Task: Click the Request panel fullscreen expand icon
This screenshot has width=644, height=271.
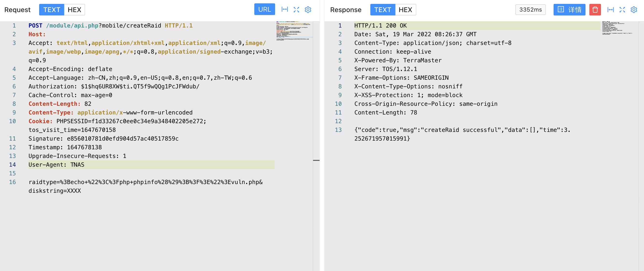Action: click(296, 9)
